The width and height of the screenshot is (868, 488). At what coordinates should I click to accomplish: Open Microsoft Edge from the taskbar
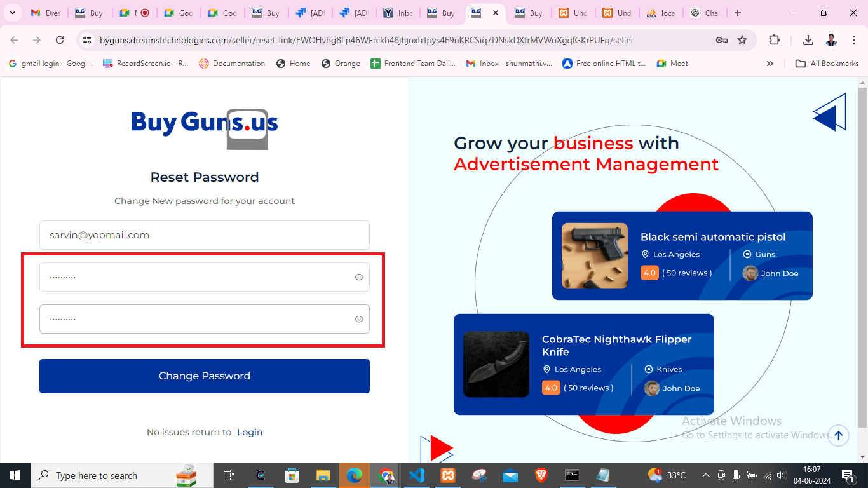[x=354, y=475]
